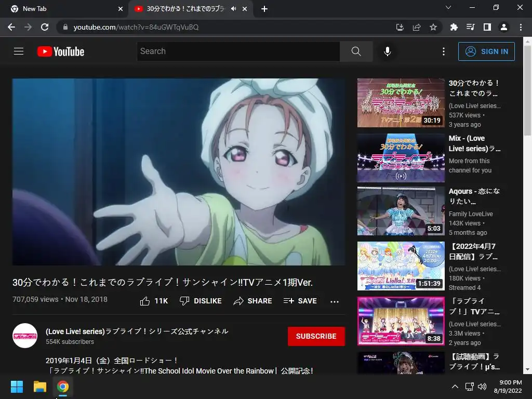The width and height of the screenshot is (532, 399).
Task: Open the Love Live official channel name link
Action: pos(137,331)
